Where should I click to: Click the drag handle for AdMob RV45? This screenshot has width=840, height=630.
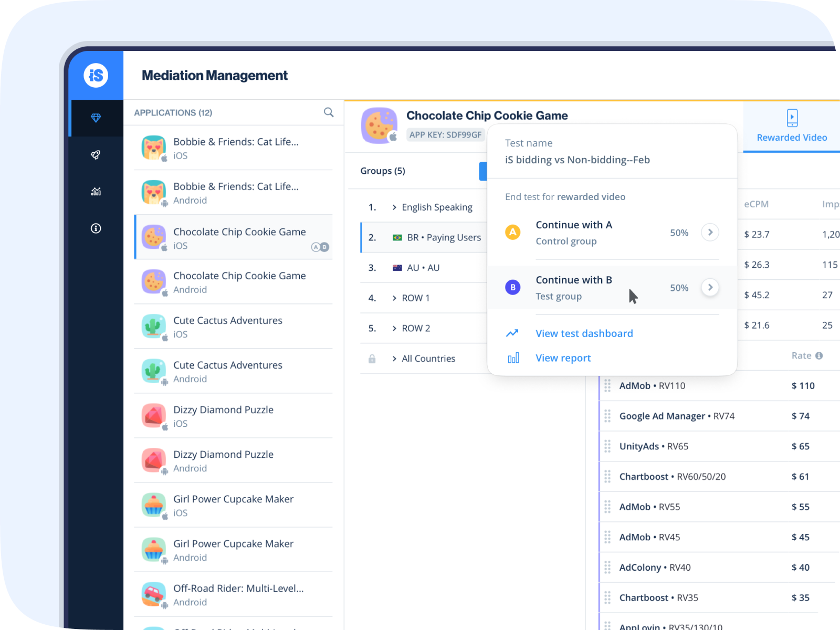pyautogui.click(x=607, y=537)
